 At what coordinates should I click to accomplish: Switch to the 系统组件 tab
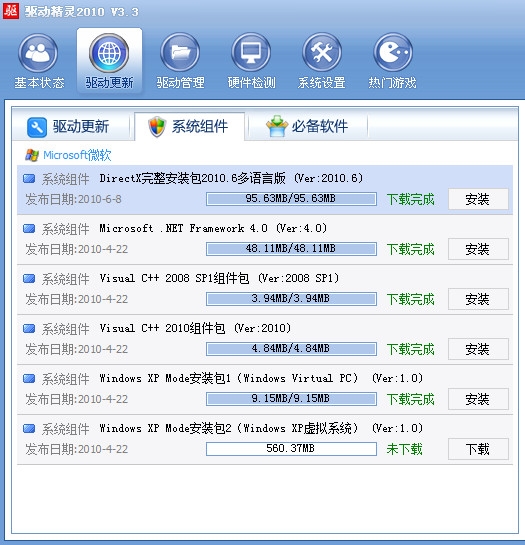(x=189, y=127)
